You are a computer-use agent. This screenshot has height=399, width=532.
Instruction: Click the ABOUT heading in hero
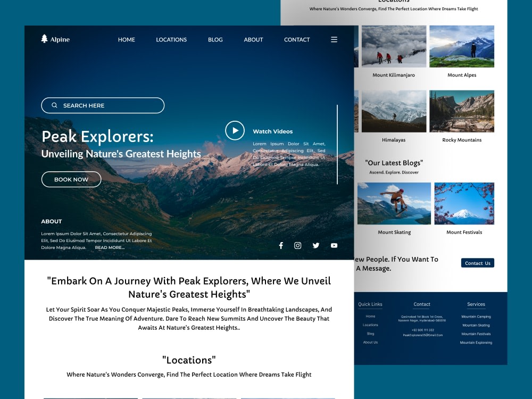pos(52,221)
